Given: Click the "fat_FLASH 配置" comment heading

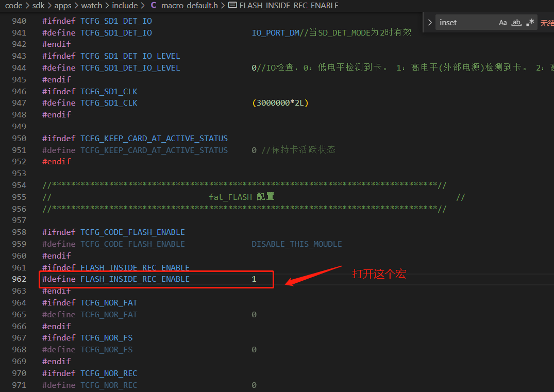Looking at the screenshot, I should [x=242, y=197].
